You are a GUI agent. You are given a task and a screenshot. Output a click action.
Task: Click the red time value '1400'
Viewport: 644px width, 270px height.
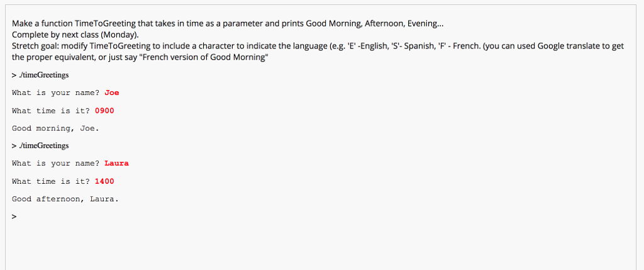[x=104, y=181]
